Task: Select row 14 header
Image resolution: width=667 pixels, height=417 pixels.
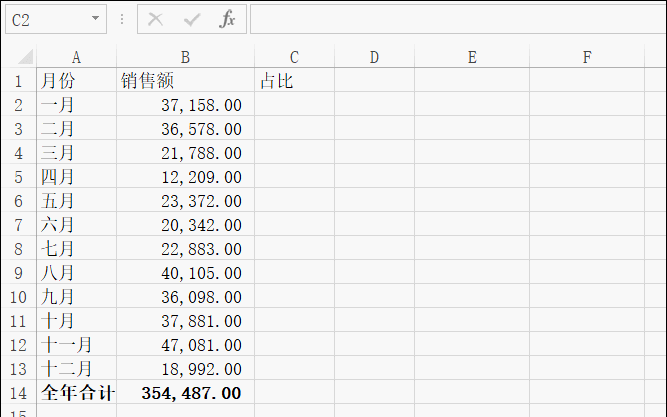Action: [x=18, y=393]
